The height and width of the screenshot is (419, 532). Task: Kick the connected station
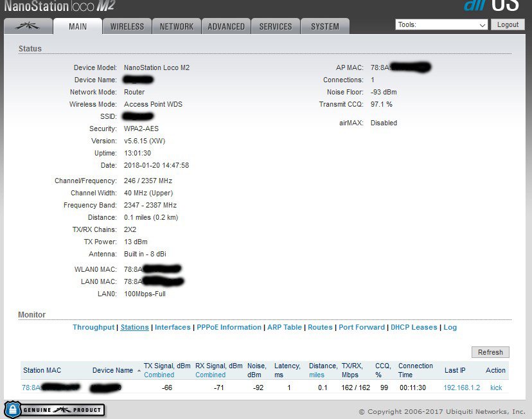tap(496, 388)
